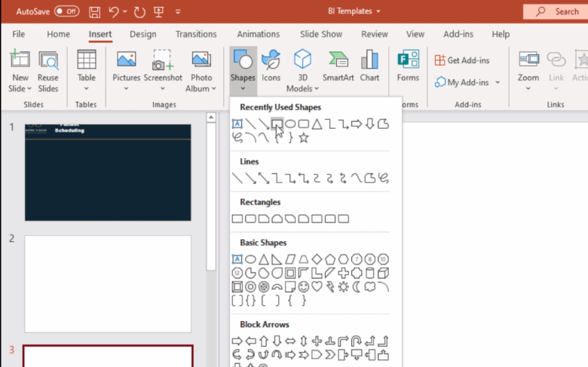
Task: Select plain Line in Lines section
Action: coord(237,178)
